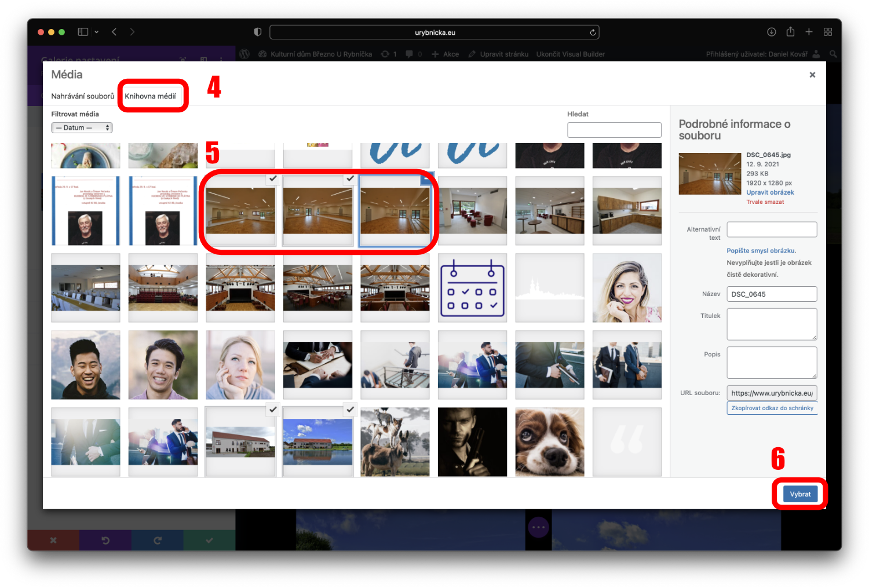Click the Hledat search field
Image resolution: width=869 pixels, height=588 pixels.
tap(614, 130)
